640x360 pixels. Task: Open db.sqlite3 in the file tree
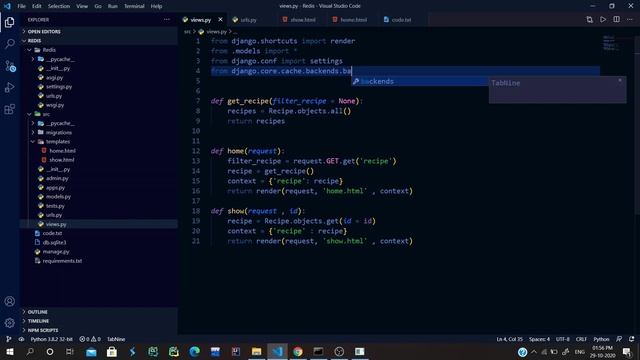point(54,242)
